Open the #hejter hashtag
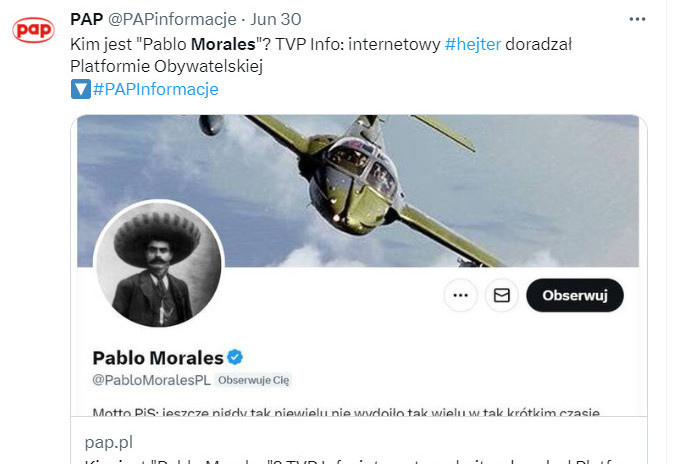Screen dimensions: 696x464 (473, 44)
